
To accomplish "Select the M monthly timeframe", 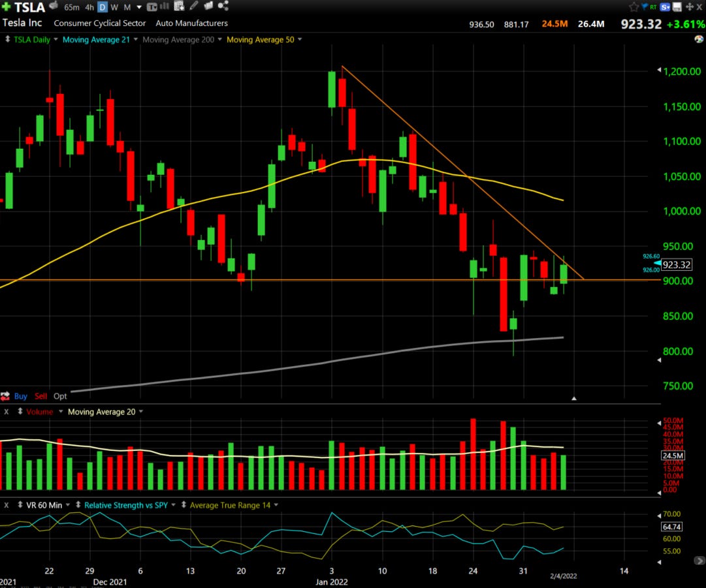I will pos(127,7).
